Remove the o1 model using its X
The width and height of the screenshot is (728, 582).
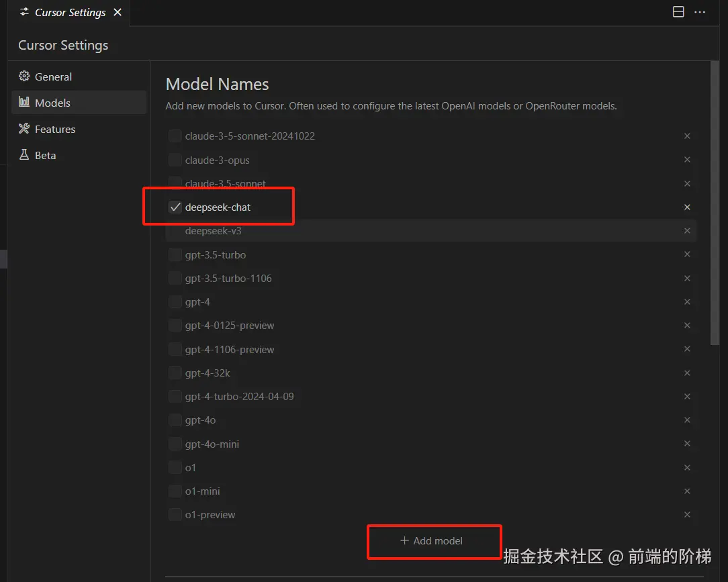tap(687, 467)
